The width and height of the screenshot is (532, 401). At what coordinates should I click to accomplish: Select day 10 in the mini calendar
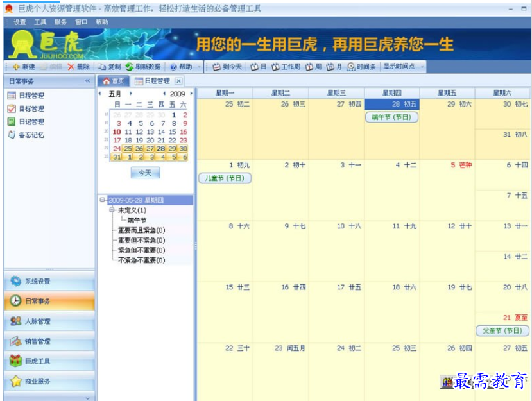click(117, 132)
